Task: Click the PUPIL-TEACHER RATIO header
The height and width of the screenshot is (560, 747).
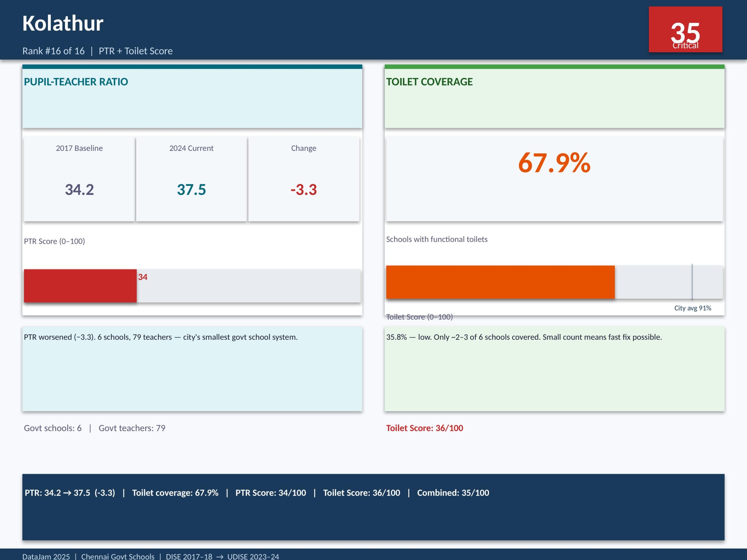Action: [76, 82]
